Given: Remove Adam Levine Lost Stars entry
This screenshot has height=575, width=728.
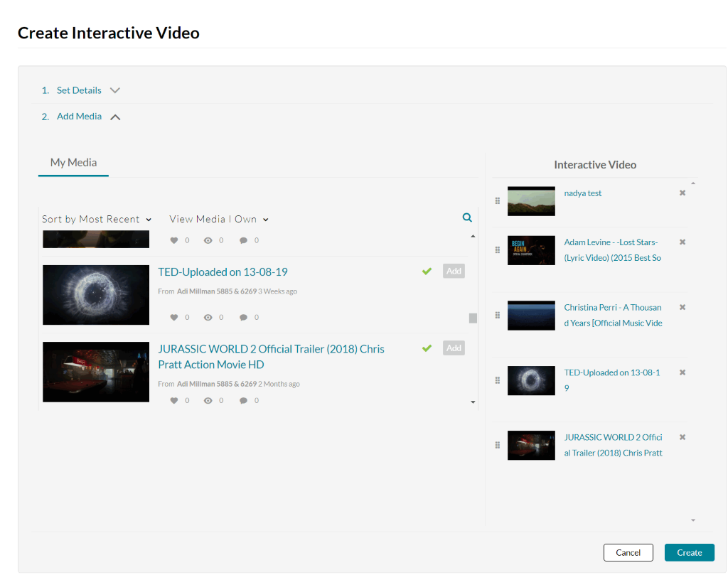Looking at the screenshot, I should click(682, 242).
